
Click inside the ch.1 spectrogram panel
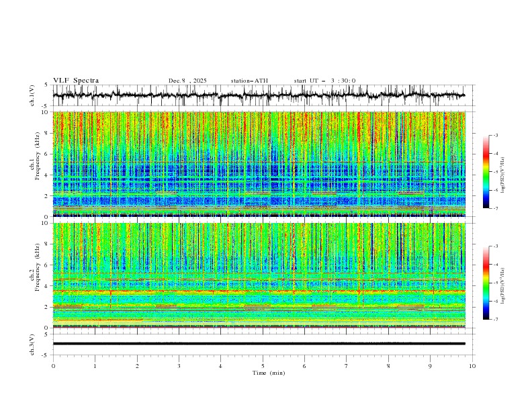click(259, 164)
